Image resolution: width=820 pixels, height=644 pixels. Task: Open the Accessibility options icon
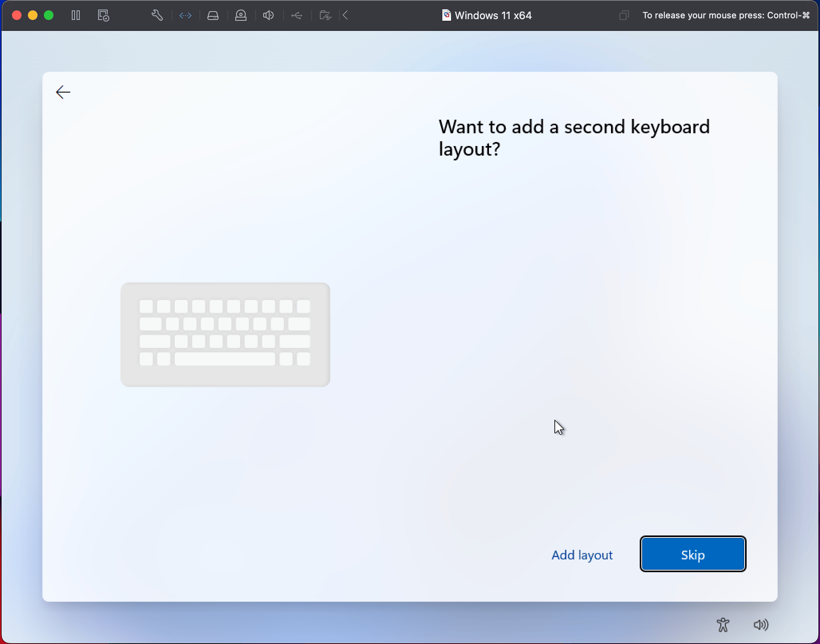[x=723, y=625]
